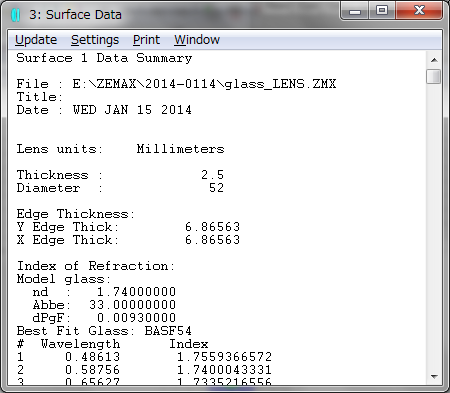Image resolution: width=450 pixels, height=393 pixels.
Task: Close the Surface Data window
Action: point(419,11)
